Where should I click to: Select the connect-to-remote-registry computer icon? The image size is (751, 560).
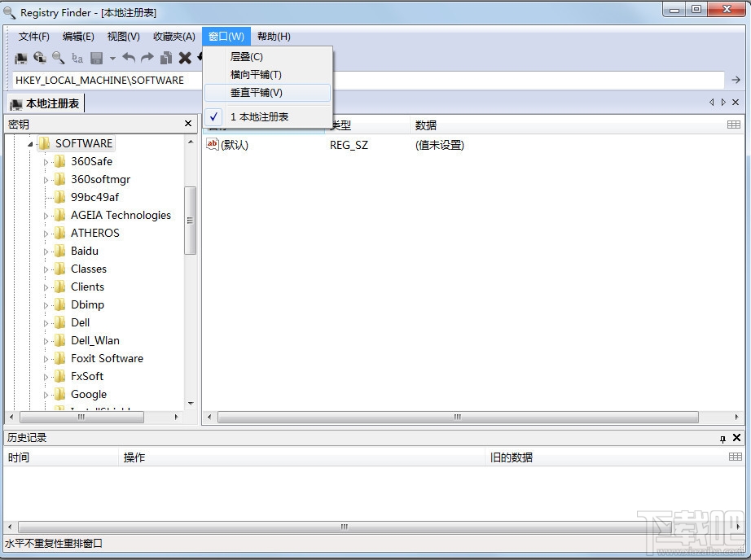click(39, 57)
